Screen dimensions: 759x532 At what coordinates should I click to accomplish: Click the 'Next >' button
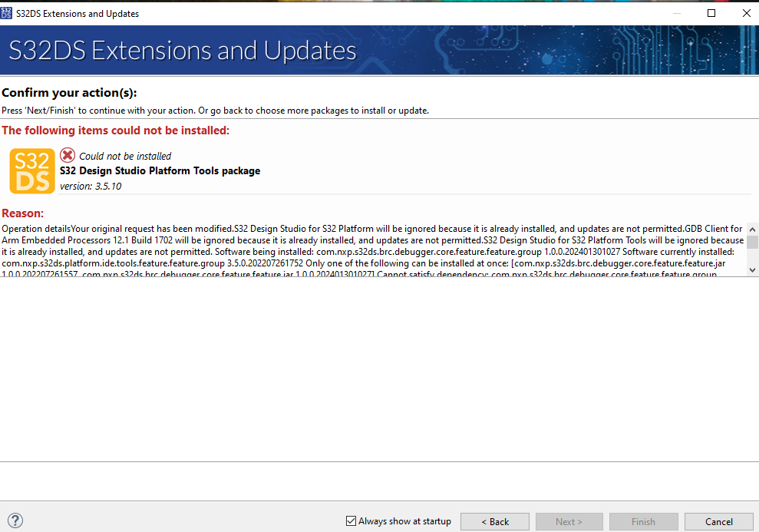click(x=569, y=520)
